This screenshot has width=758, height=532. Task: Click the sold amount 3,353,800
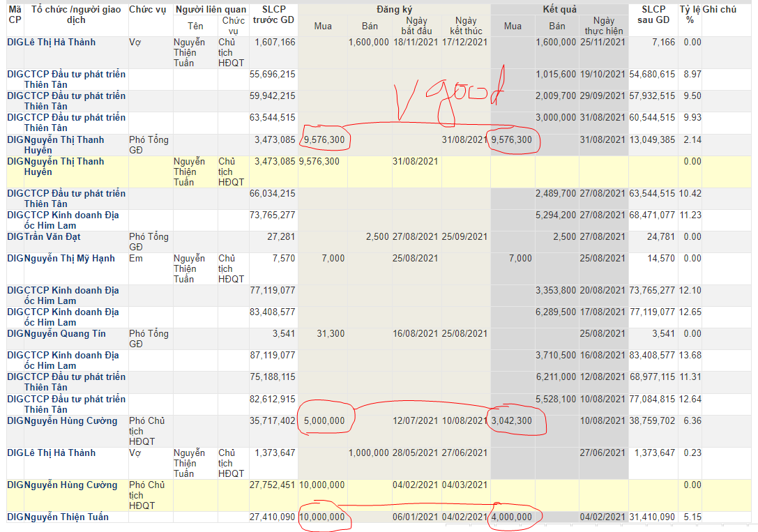556,291
